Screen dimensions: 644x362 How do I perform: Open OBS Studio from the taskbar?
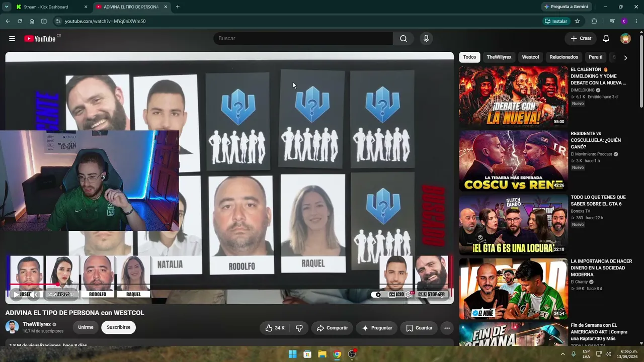point(352,354)
